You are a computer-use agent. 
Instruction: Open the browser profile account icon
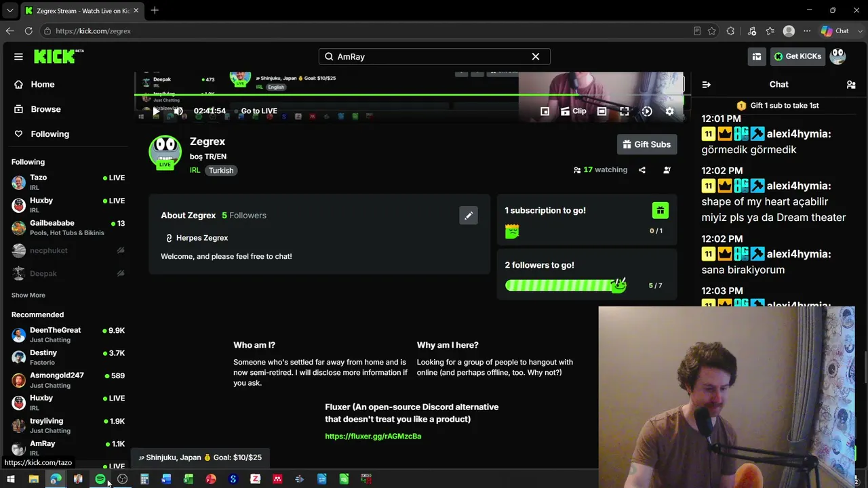point(789,30)
